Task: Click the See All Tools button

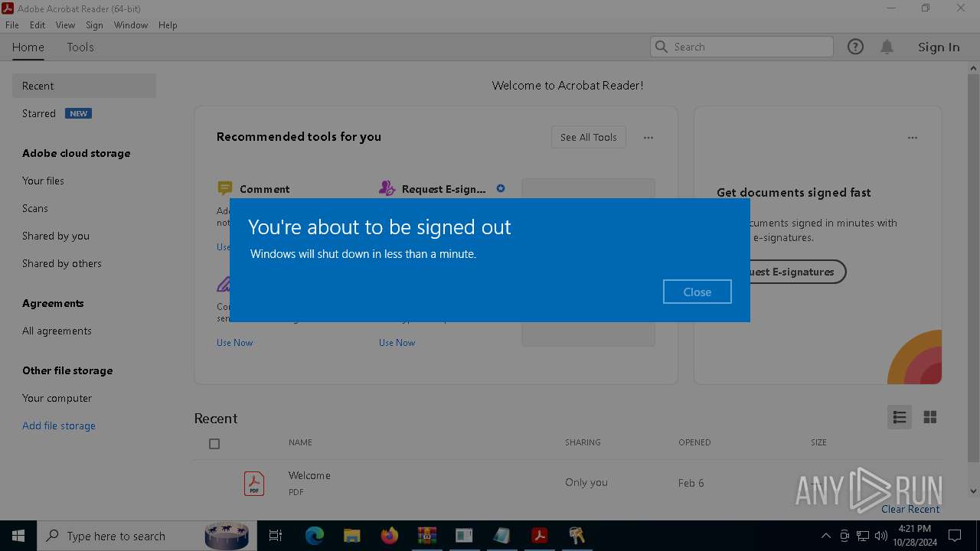Action: click(589, 137)
